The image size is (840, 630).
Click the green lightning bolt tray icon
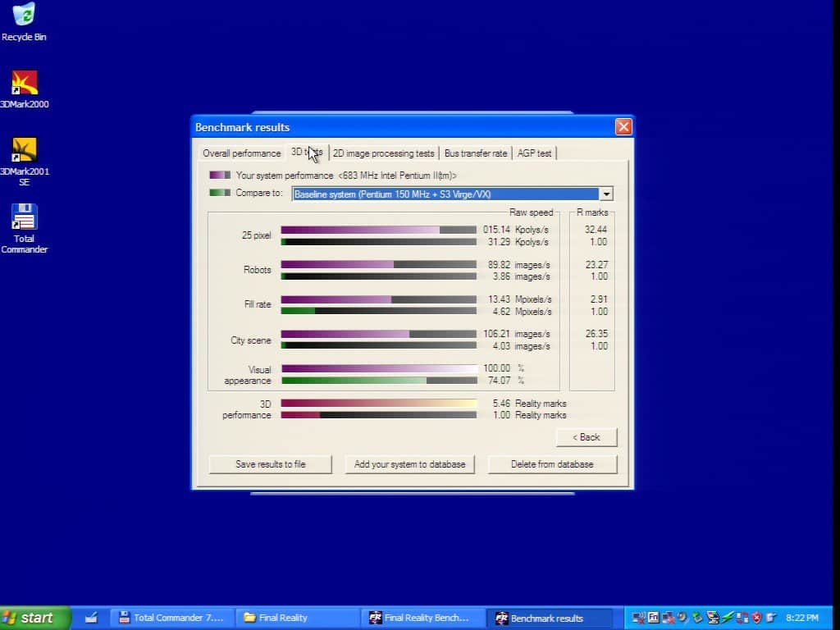728,617
